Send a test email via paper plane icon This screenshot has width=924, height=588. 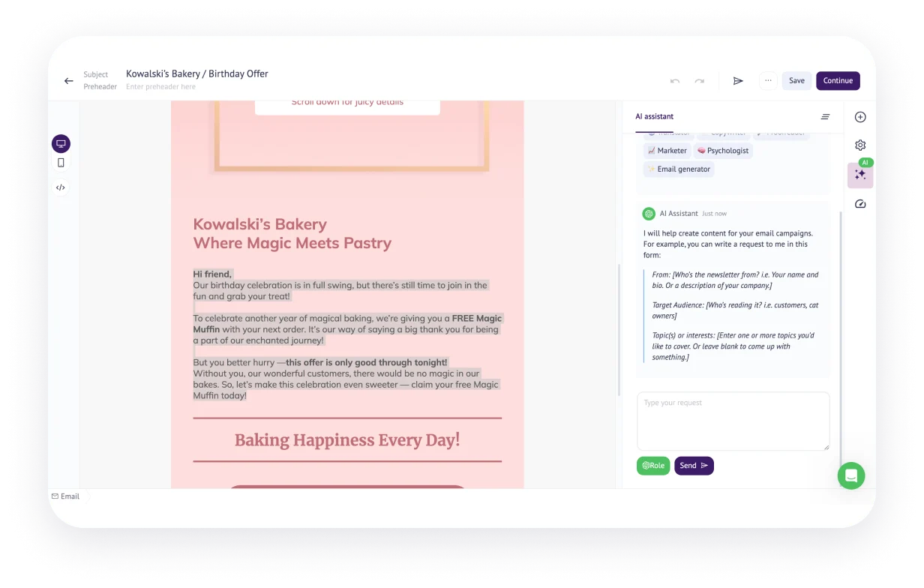738,81
